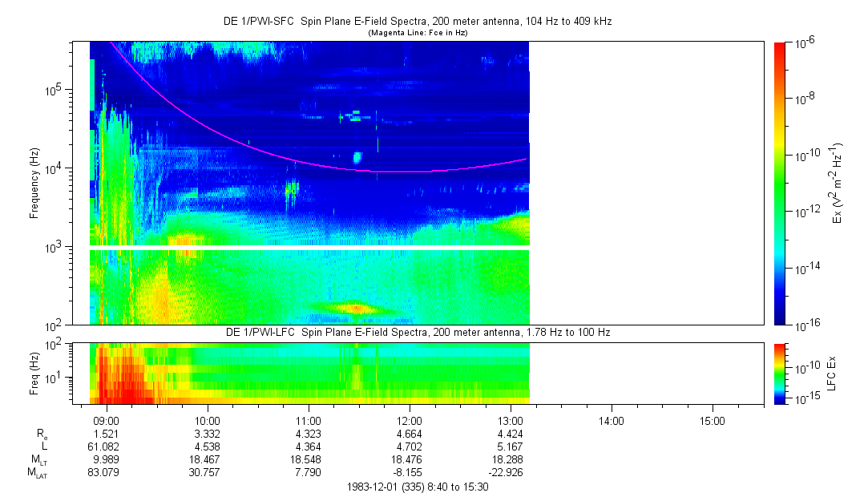Click the MLAT value 83.079

pos(103,472)
